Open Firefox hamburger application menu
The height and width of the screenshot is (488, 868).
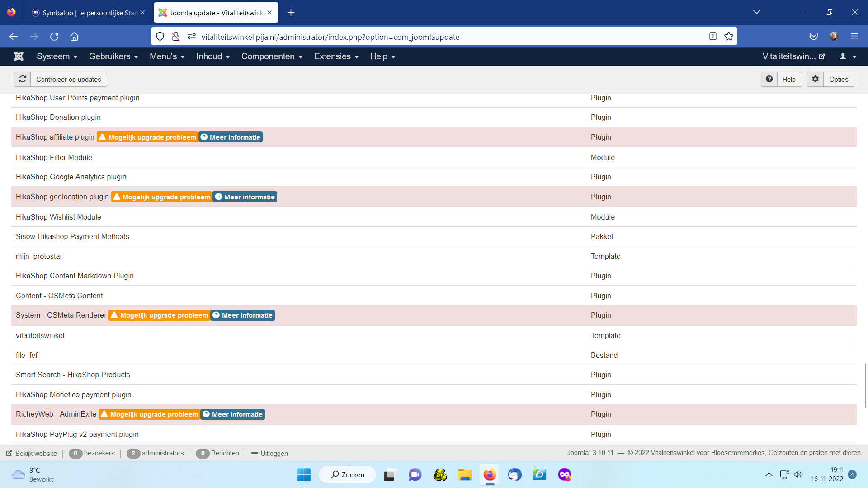[x=854, y=36]
